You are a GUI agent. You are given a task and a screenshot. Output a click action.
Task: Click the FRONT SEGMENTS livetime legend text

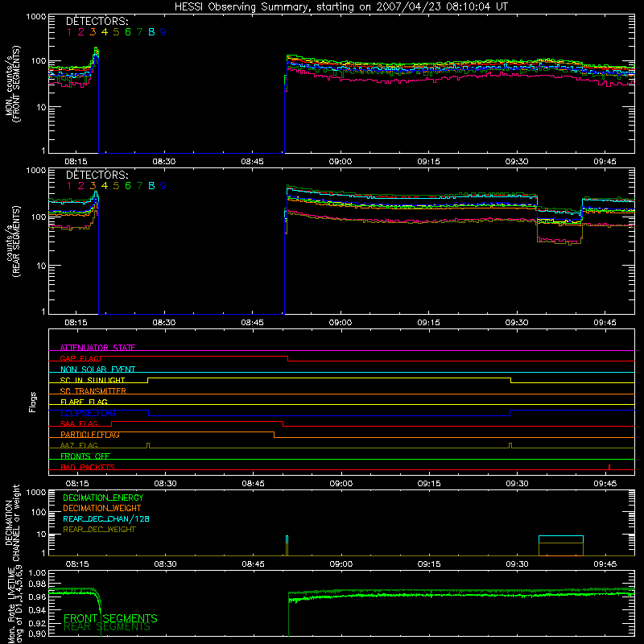(110, 618)
